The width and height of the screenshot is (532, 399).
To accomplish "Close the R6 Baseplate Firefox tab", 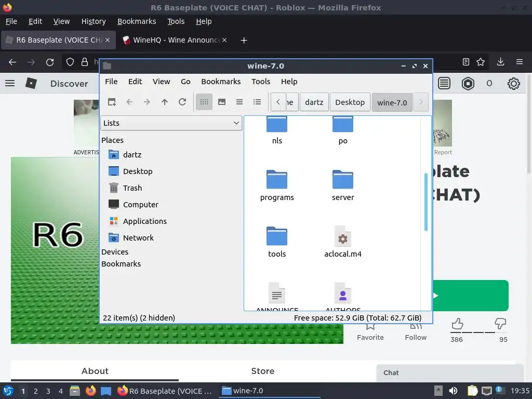I will click(107, 40).
